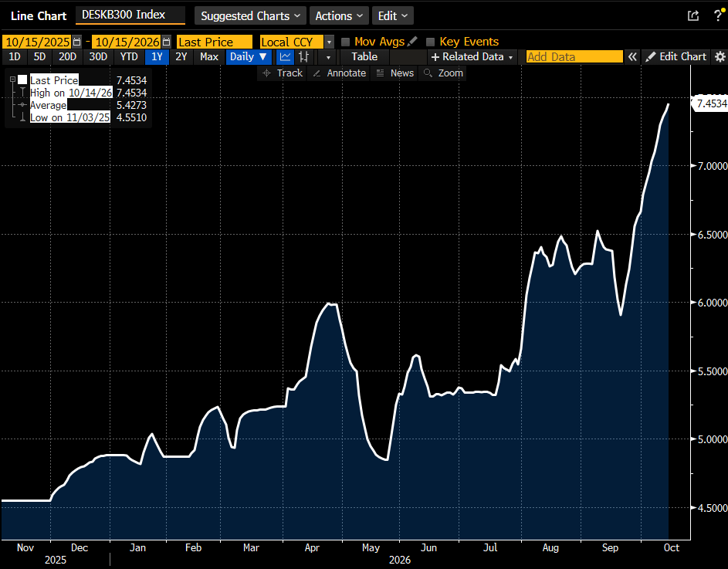Select the bar chart style icon
The image size is (728, 569).
pos(304,56)
